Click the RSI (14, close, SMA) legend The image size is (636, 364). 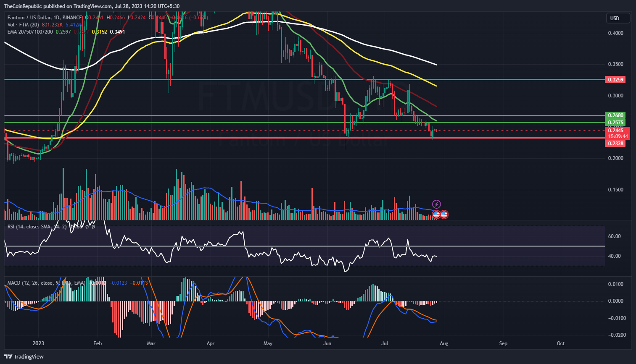(37, 227)
